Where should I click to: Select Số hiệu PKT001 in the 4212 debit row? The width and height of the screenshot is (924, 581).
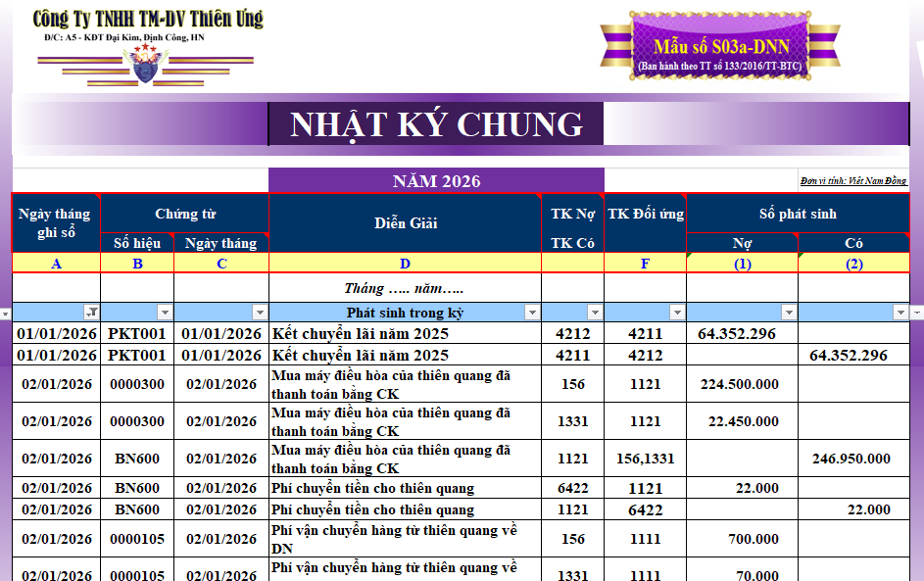[137, 333]
